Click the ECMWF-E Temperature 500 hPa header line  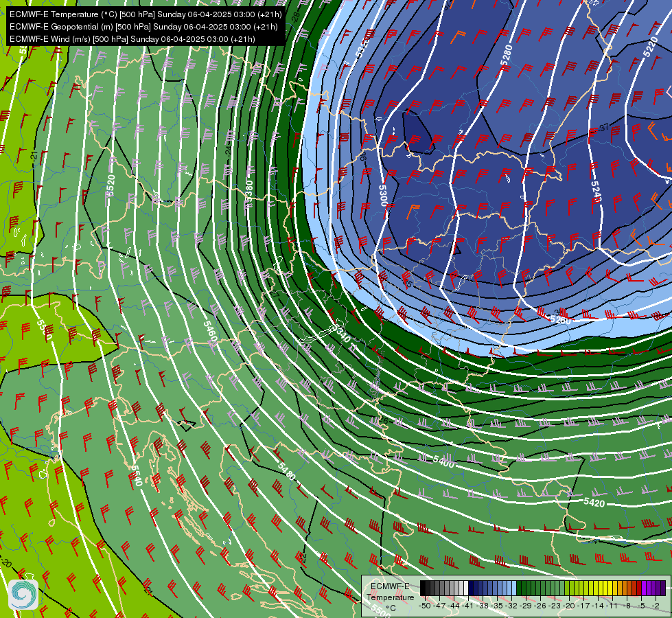click(146, 14)
